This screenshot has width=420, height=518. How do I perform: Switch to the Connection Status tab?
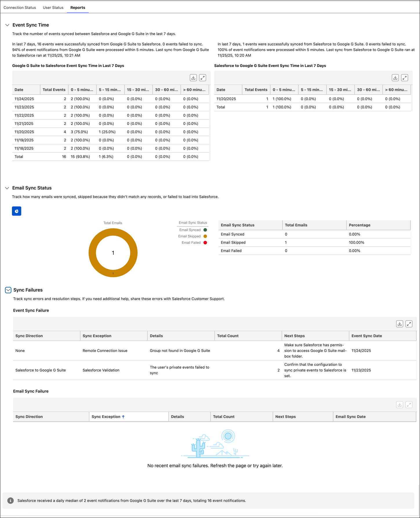click(20, 8)
